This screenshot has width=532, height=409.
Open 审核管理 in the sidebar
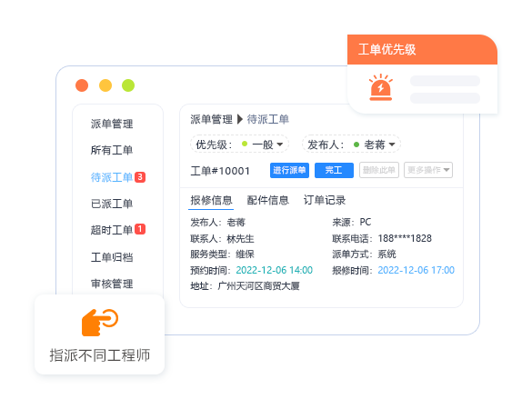(x=112, y=284)
